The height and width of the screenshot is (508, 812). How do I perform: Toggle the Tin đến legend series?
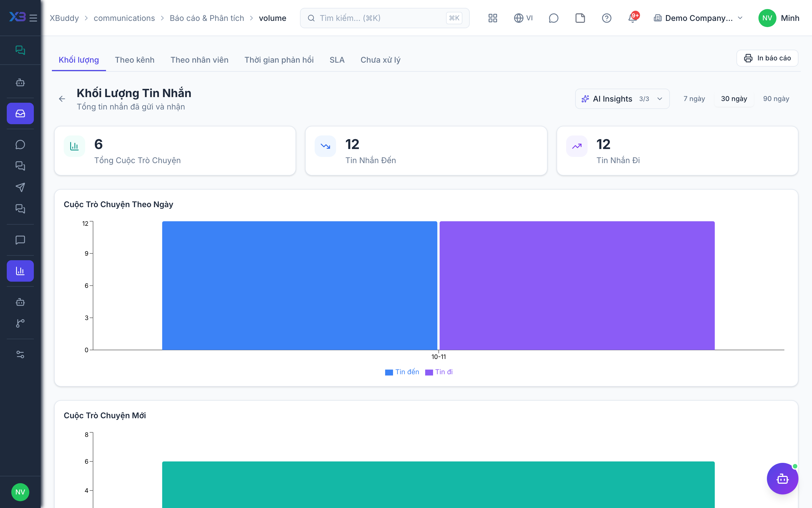402,372
